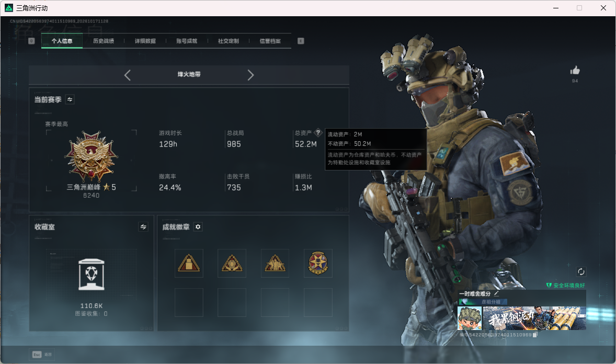616x364 pixels.
Task: Select the triangle crate achievement badge
Action: 189,263
